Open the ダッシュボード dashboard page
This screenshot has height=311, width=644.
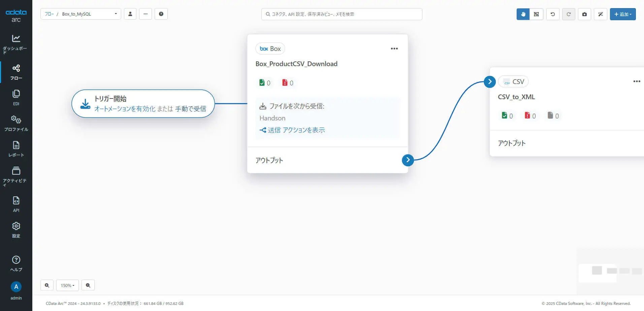point(16,44)
